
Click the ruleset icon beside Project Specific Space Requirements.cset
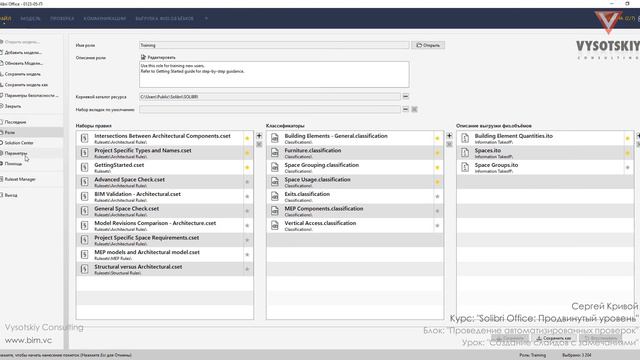(84, 240)
